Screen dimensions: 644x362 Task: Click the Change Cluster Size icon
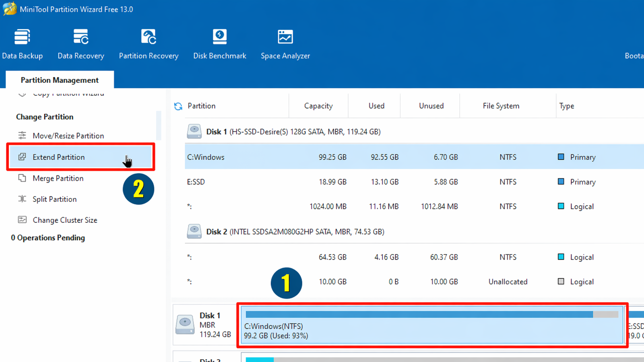(22, 220)
